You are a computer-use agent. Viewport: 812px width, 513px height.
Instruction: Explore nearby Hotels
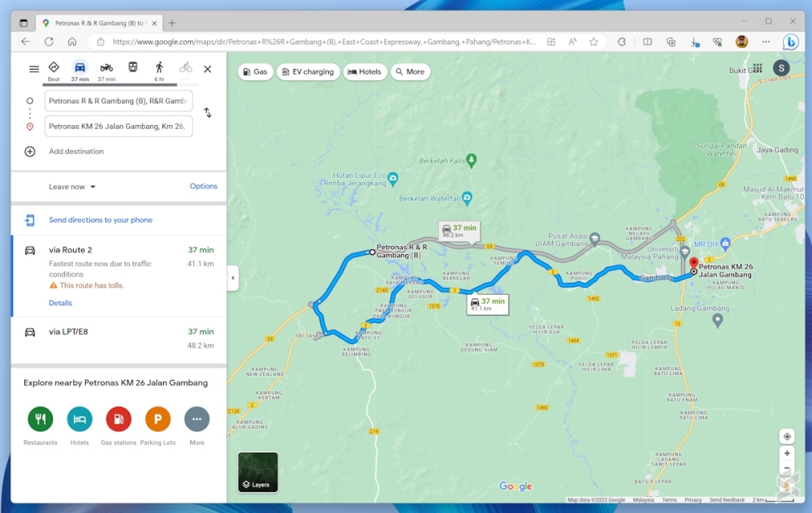pos(80,420)
